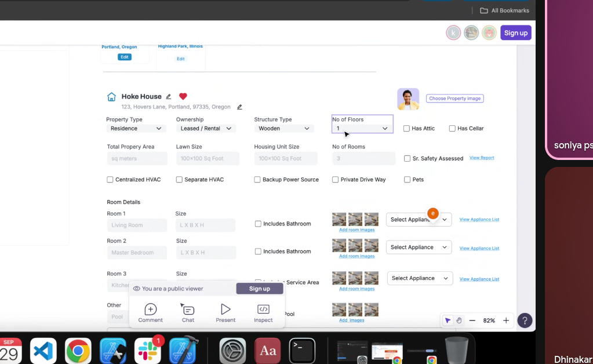Start Present mode
This screenshot has width=593, height=364.
click(x=225, y=310)
